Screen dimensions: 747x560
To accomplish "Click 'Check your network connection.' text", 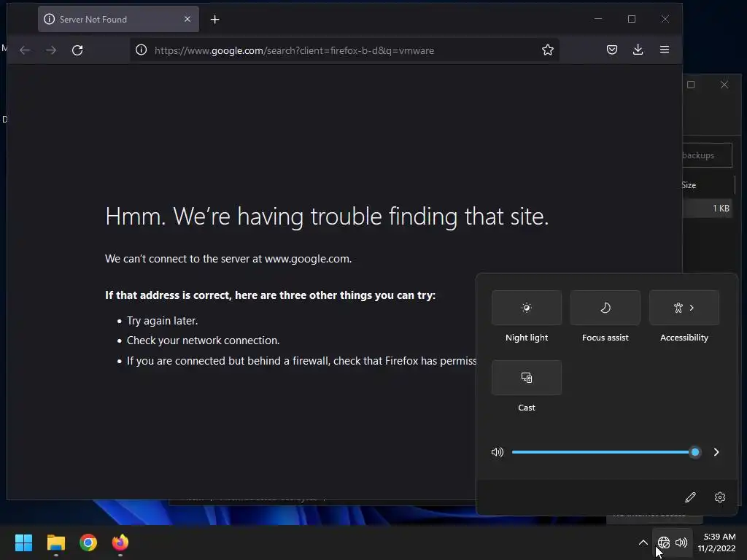I will (203, 341).
